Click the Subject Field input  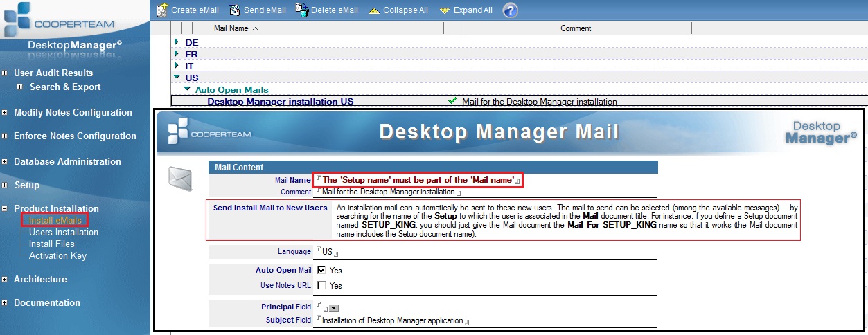[x=486, y=320]
